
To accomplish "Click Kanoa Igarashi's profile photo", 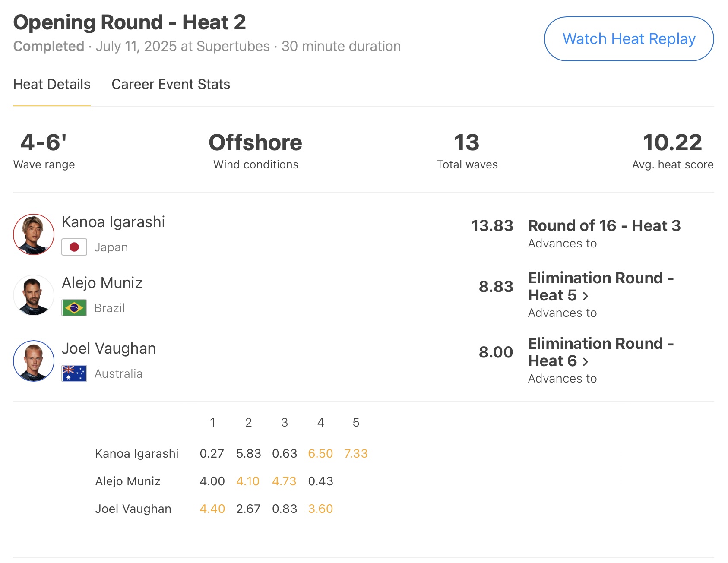I will pyautogui.click(x=34, y=234).
